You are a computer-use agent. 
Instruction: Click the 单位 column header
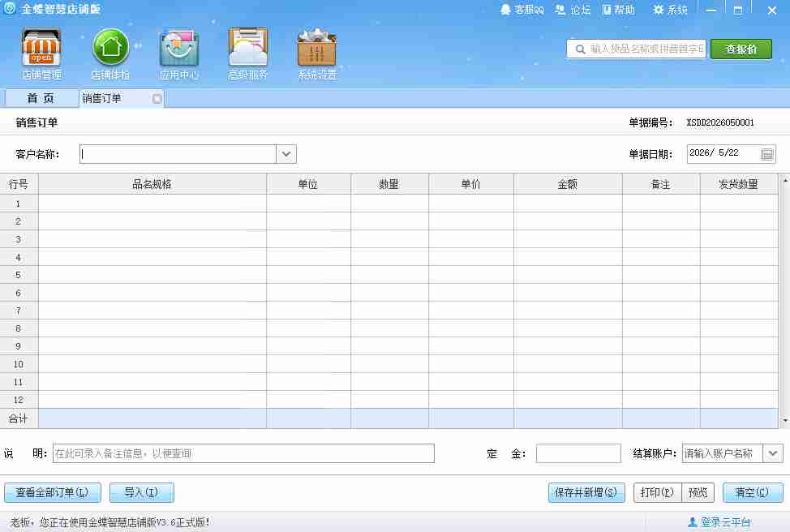(x=308, y=184)
